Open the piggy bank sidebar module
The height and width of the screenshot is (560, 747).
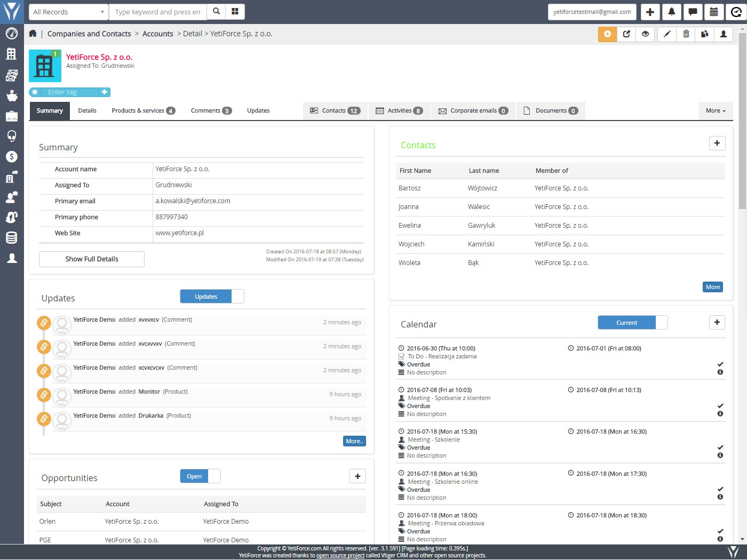(x=12, y=95)
